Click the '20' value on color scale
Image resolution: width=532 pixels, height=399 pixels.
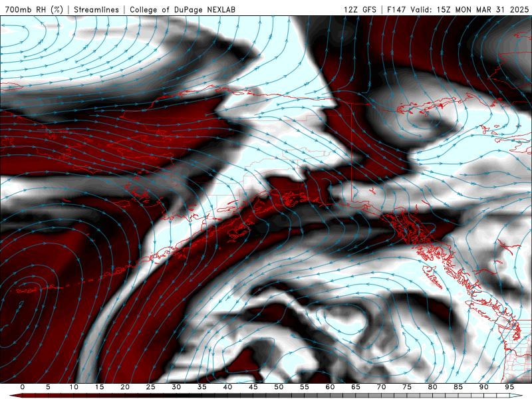point(125,387)
